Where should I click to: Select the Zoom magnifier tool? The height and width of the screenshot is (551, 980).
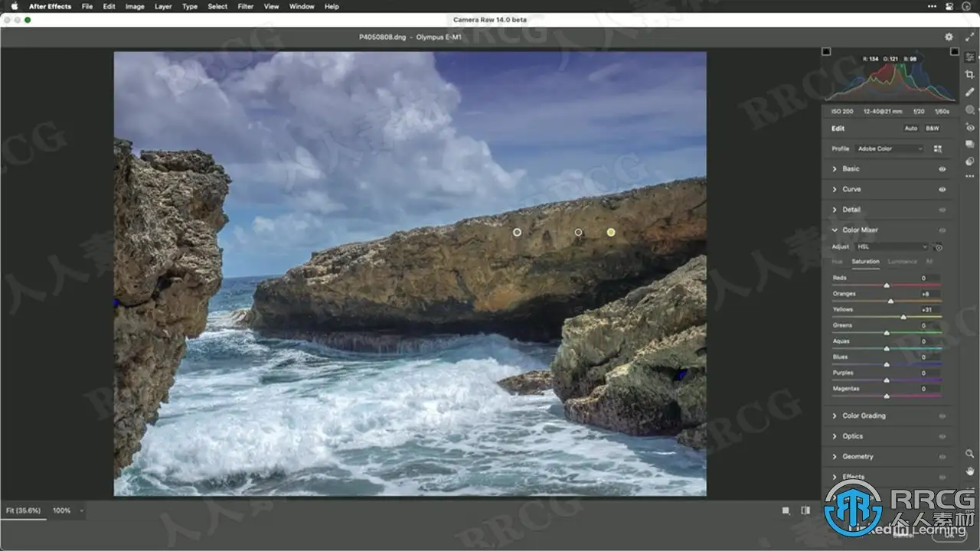point(970,454)
